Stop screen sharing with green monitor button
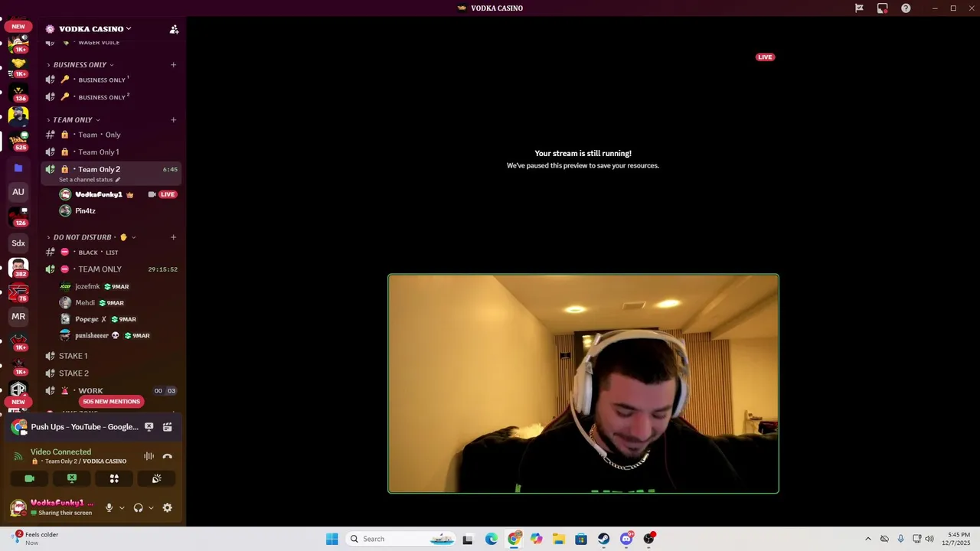The image size is (980, 551). point(72,478)
